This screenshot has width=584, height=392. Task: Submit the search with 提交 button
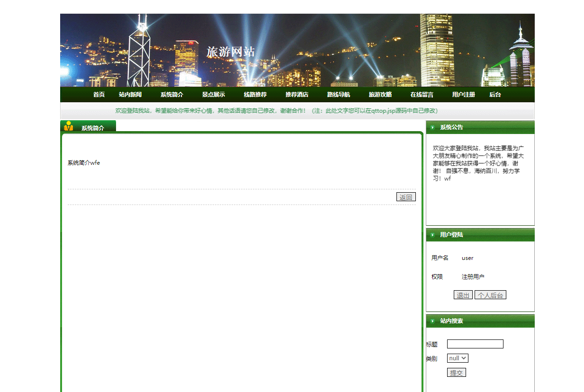coord(456,372)
